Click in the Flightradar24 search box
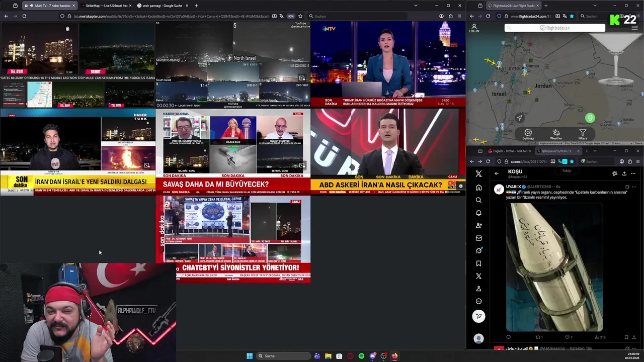Screen dimensions: 644x362 point(555,28)
